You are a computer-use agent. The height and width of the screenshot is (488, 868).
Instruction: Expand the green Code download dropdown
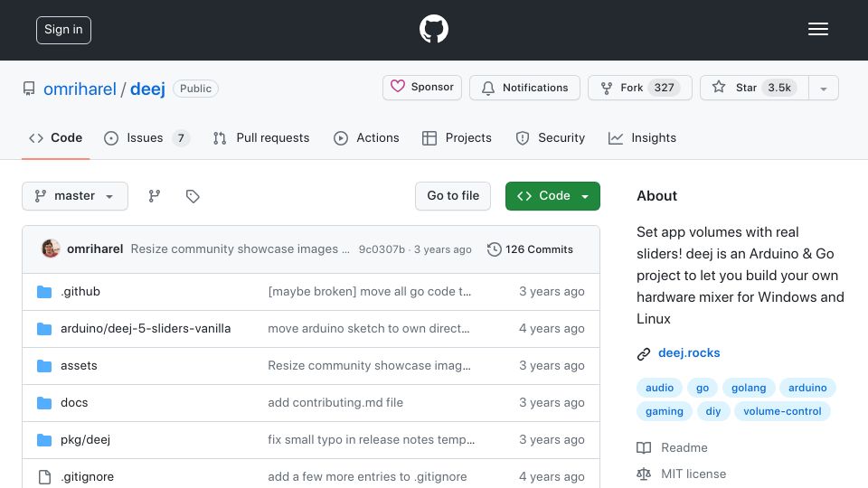552,196
